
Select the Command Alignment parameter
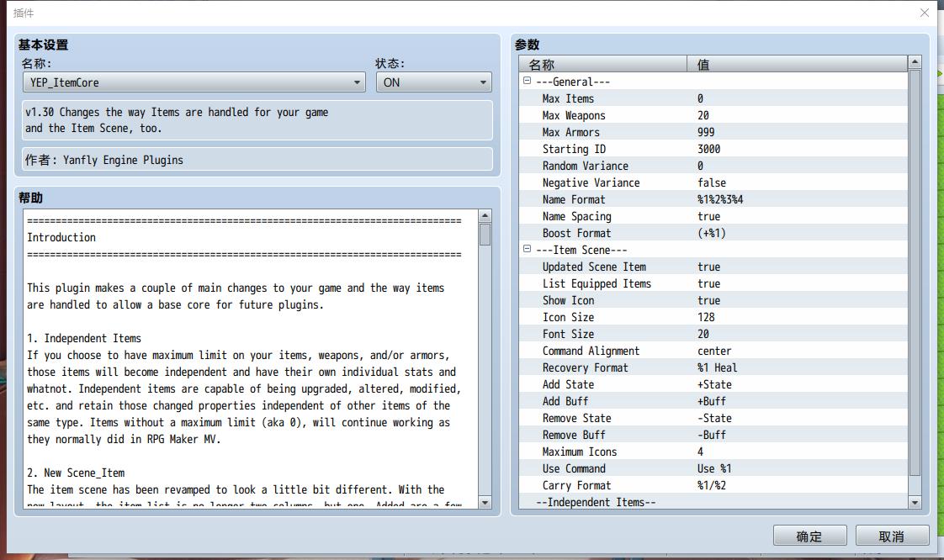click(x=713, y=351)
